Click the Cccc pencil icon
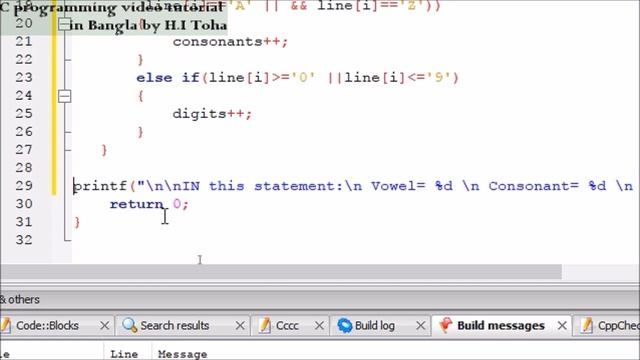The image size is (640, 360). coord(264,325)
